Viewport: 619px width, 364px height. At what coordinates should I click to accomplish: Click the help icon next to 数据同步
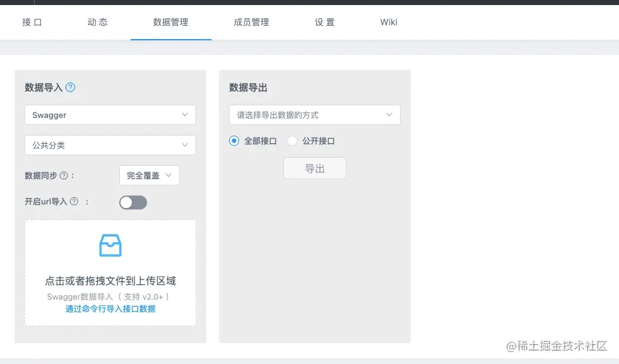coord(64,175)
